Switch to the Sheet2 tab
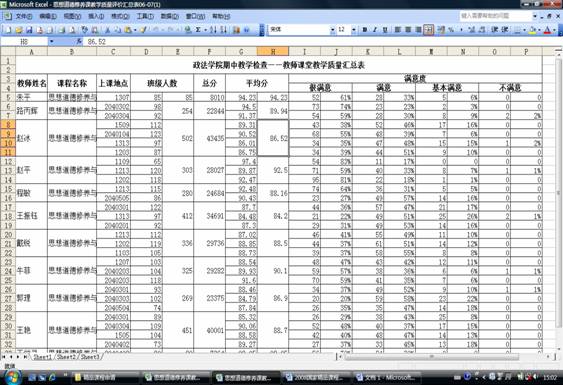The height and width of the screenshot is (385, 563). 66,357
